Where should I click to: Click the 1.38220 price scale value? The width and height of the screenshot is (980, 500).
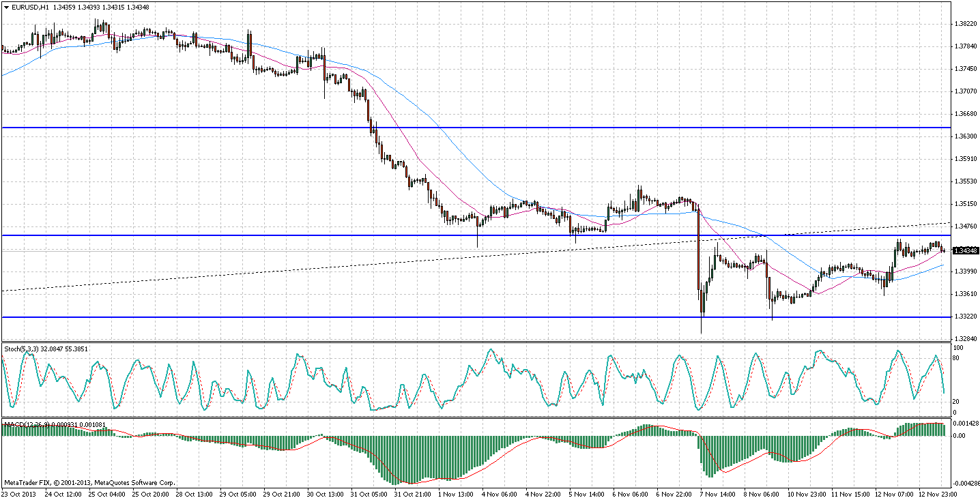pyautogui.click(x=965, y=23)
